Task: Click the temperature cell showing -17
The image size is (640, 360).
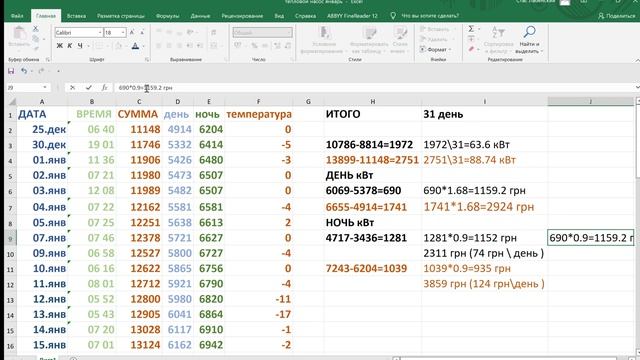Action: pyautogui.click(x=259, y=314)
